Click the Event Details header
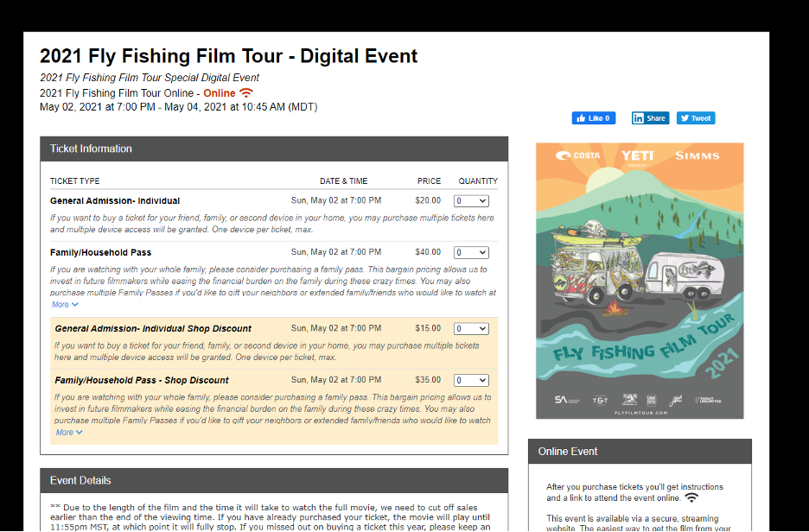The height and width of the screenshot is (532, 809). [x=274, y=481]
